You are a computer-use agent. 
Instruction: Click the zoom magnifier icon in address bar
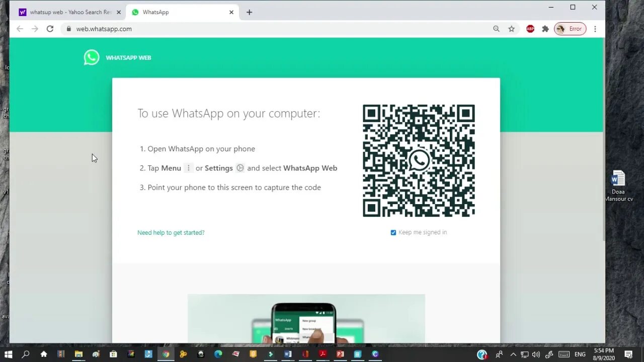click(x=496, y=29)
